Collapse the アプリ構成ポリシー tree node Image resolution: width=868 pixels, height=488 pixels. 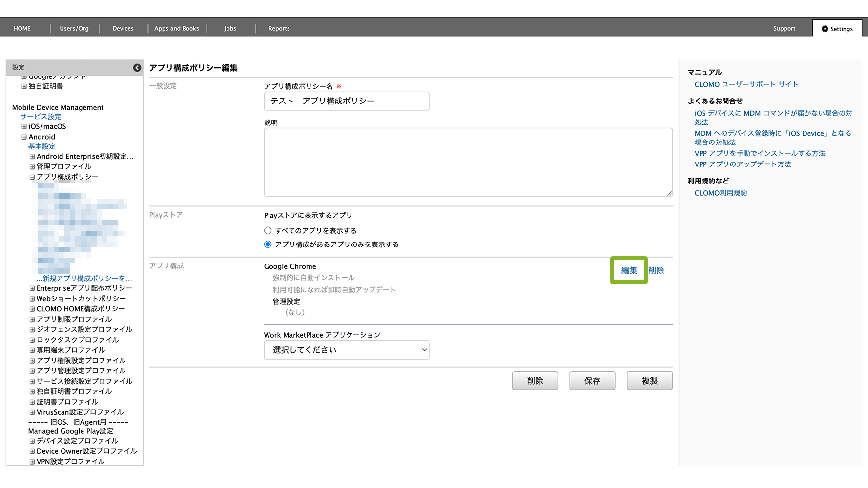(32, 177)
